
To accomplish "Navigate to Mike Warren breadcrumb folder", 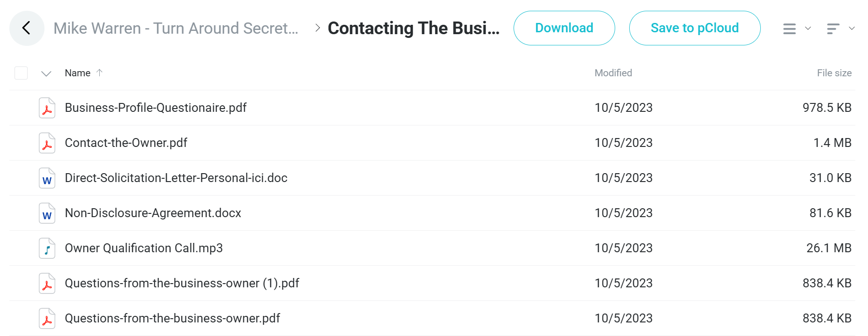I will click(x=176, y=28).
